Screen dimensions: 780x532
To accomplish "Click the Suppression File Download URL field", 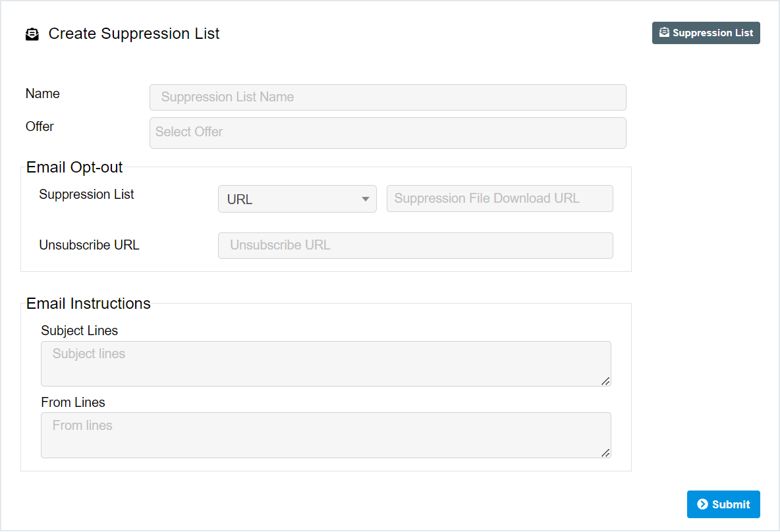I will click(x=499, y=199).
